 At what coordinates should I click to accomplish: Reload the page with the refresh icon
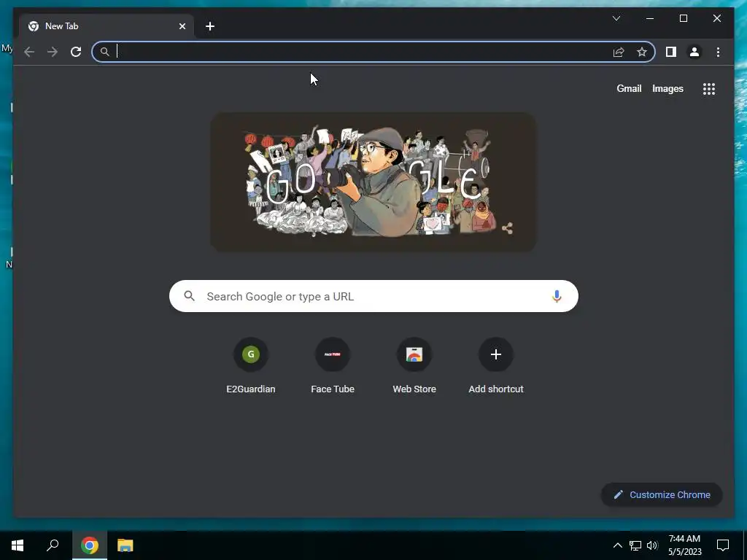(x=76, y=52)
